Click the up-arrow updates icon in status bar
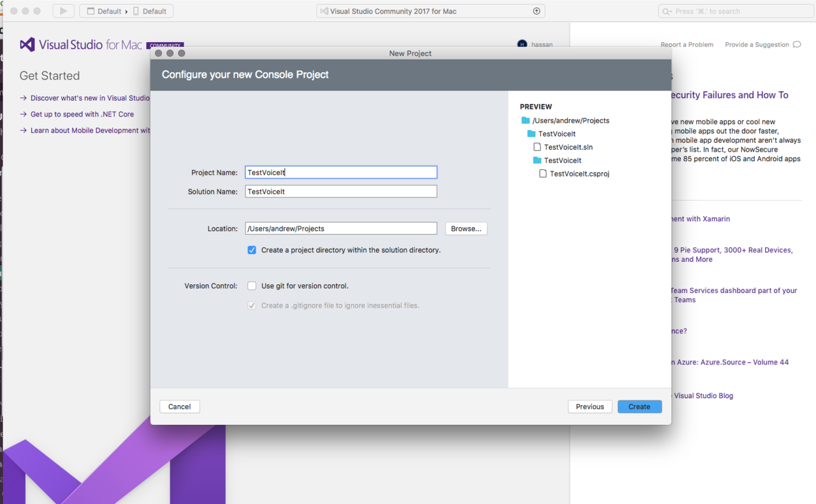This screenshot has width=816, height=504. point(536,11)
